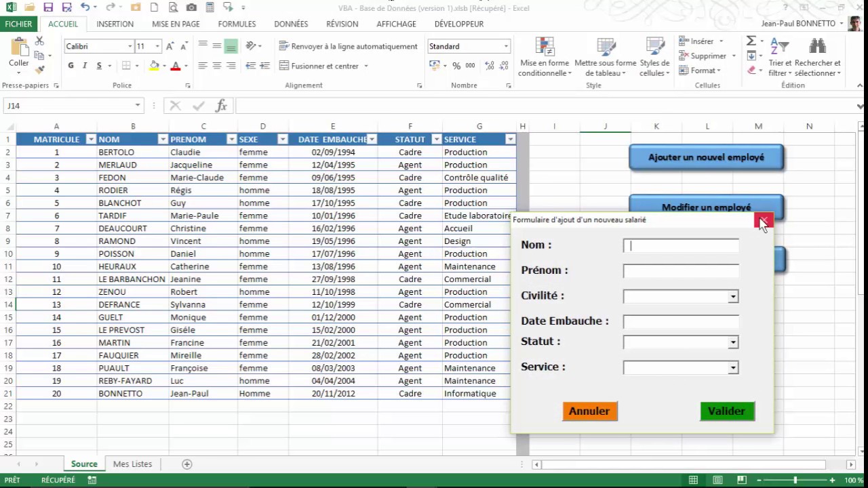Switch to the INSERTION tab
Image resolution: width=868 pixels, height=488 pixels.
point(115,24)
